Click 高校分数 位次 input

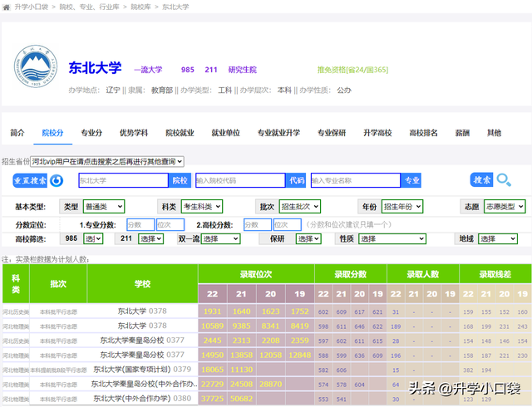(x=287, y=225)
